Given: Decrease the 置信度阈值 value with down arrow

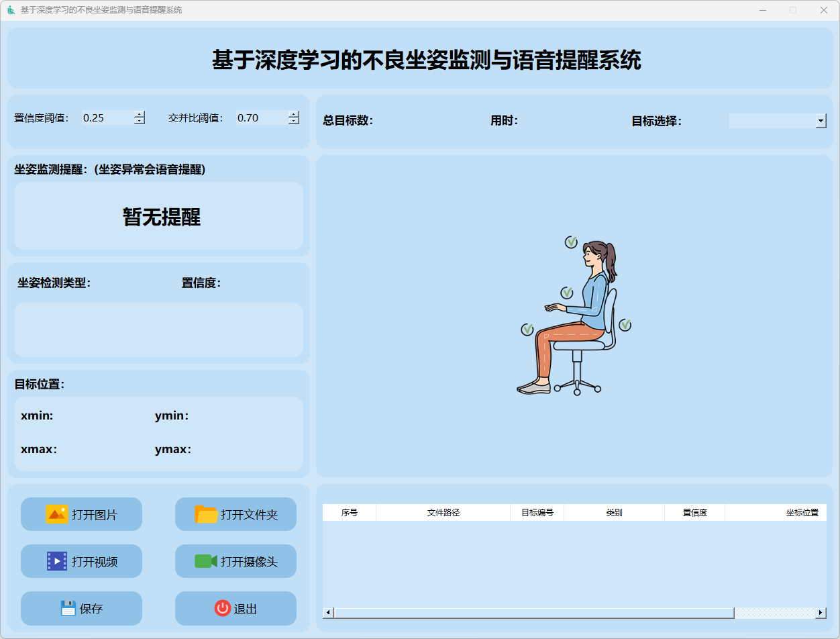Looking at the screenshot, I should tap(140, 121).
